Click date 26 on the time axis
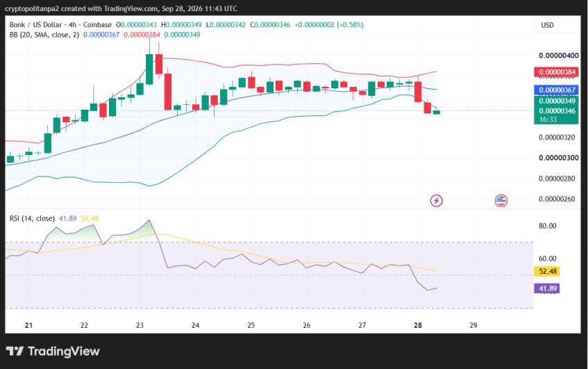Screen dimensions: 588x369 click(x=306, y=325)
